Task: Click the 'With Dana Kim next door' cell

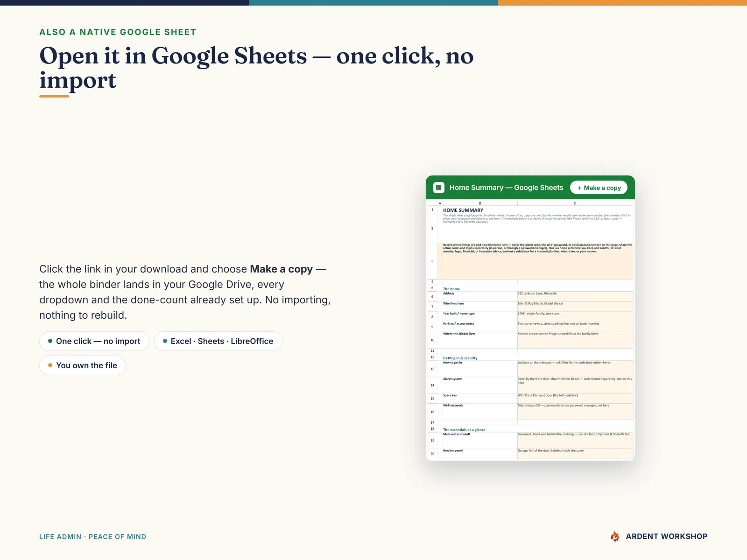Action: pyautogui.click(x=575, y=399)
